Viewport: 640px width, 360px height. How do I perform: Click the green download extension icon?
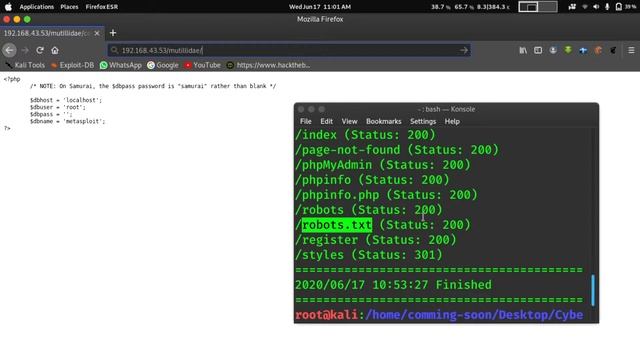tap(568, 50)
